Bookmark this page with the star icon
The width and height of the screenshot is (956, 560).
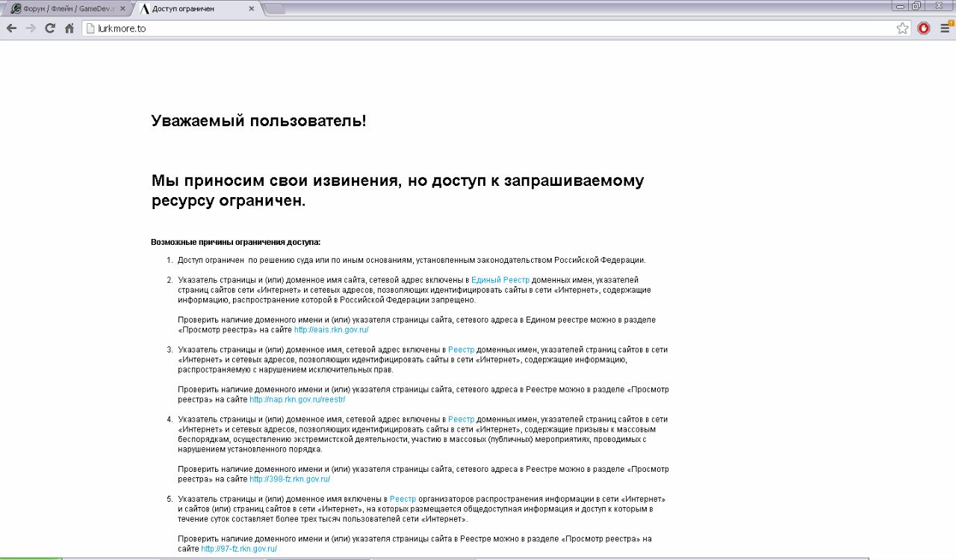tap(902, 28)
